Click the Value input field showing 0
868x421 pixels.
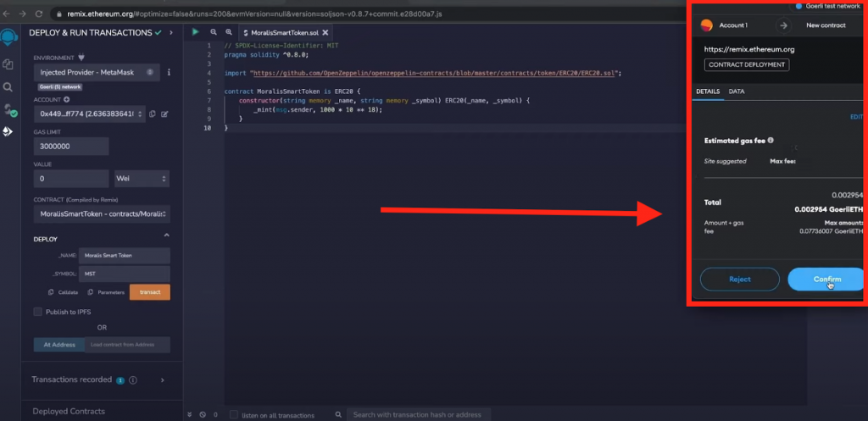(71, 179)
